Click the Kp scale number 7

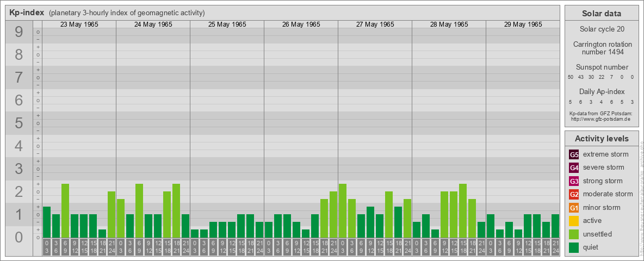pos(19,78)
